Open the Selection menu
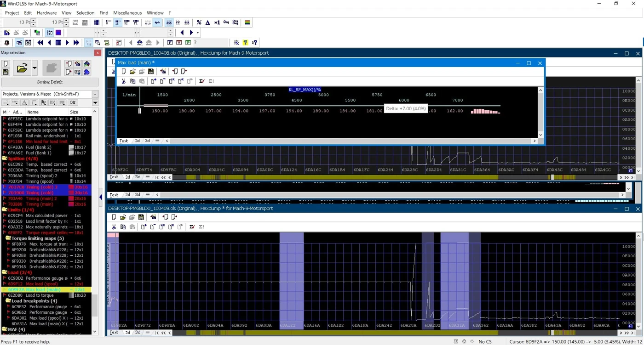 pyautogui.click(x=85, y=13)
